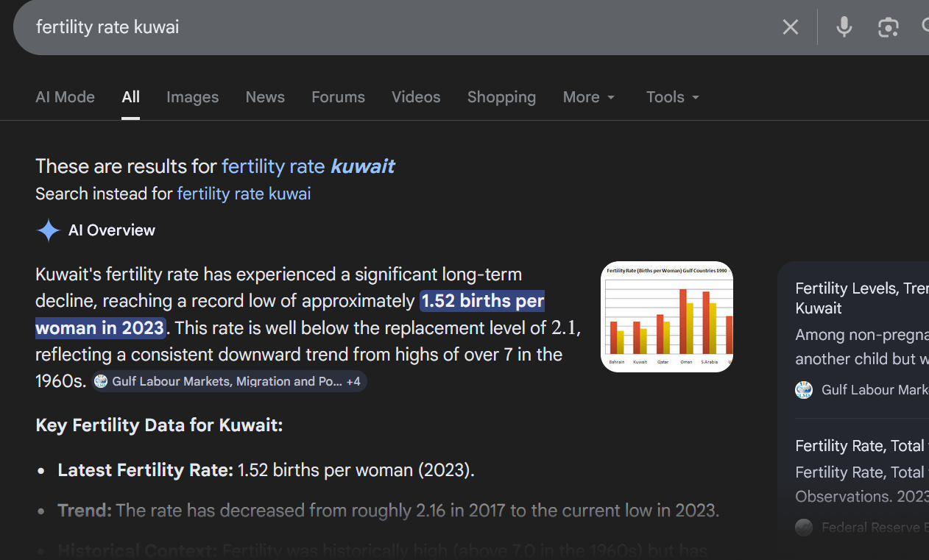Click the 'Trend:' bullet item
Viewport: 929px width, 560px height.
pyautogui.click(x=388, y=510)
